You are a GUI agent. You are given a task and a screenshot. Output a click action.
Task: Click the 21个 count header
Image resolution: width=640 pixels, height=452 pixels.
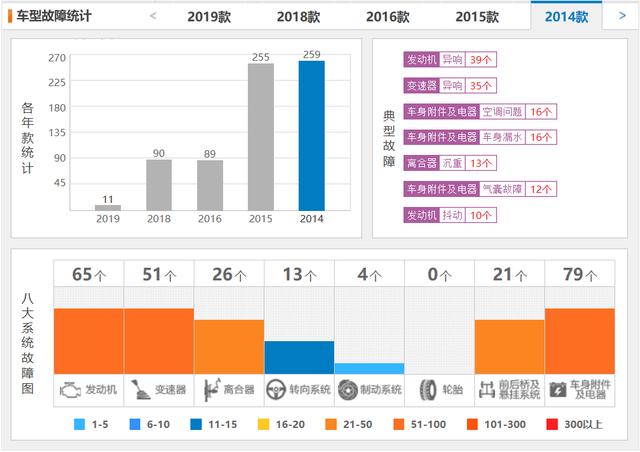coord(509,274)
